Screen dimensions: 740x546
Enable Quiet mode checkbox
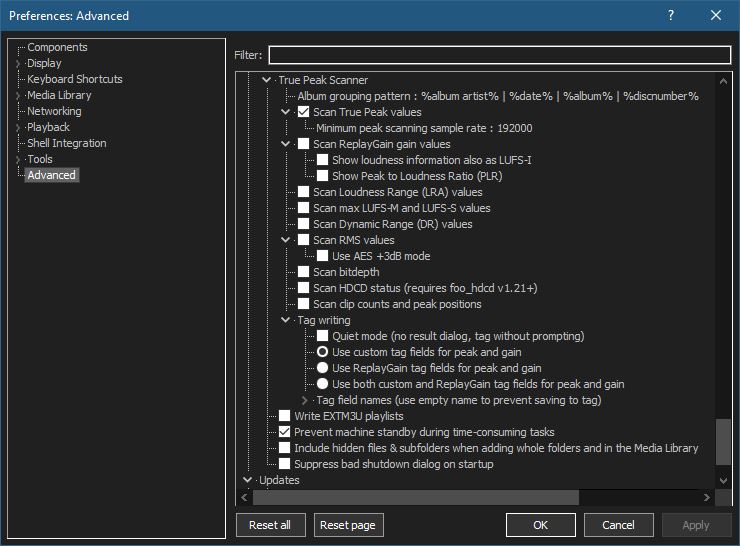tap(323, 336)
